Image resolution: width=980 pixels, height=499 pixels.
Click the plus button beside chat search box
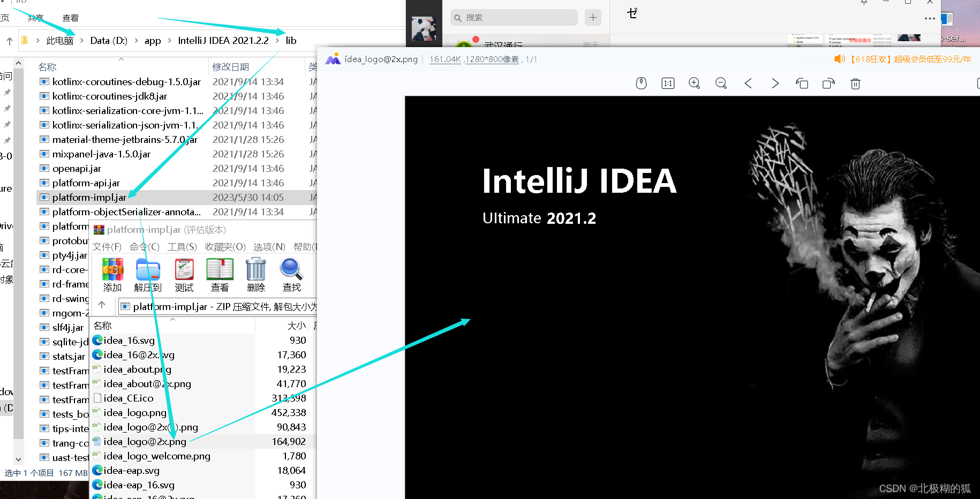593,18
